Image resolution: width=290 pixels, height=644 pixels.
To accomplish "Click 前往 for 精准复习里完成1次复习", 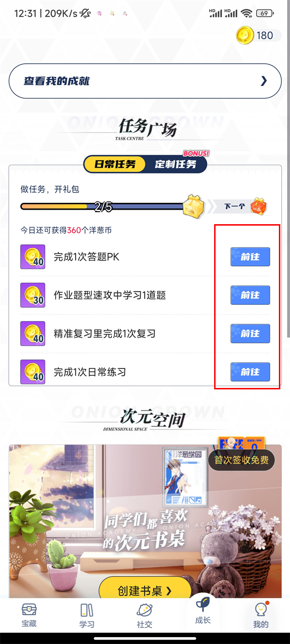I will 250,334.
